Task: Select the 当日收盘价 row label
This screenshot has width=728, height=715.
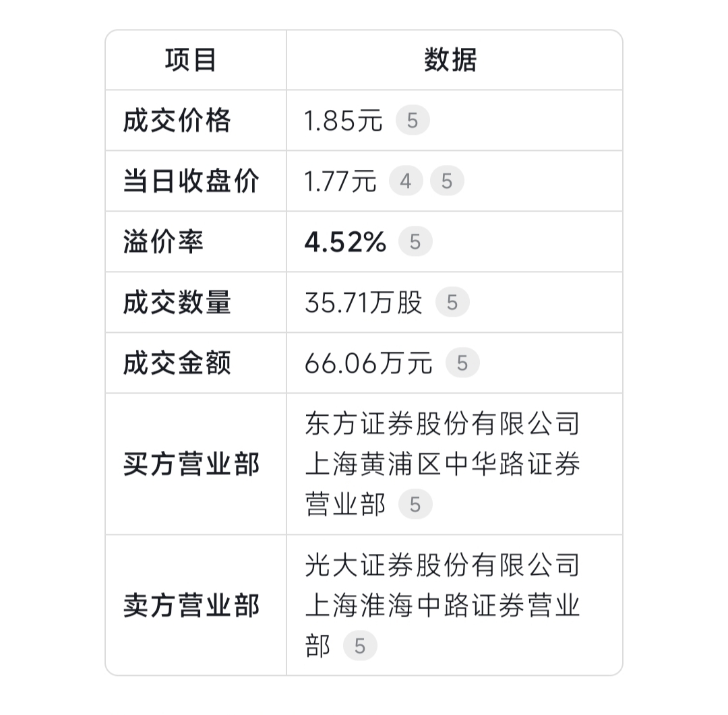Action: pyautogui.click(x=191, y=181)
